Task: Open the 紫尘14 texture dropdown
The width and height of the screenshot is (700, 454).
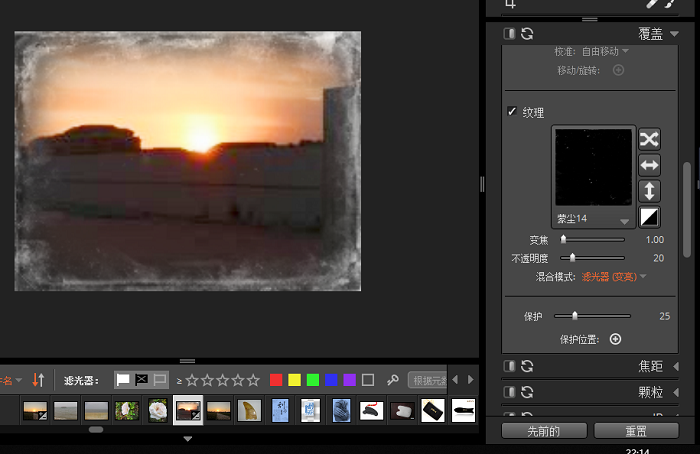Action: (x=624, y=219)
